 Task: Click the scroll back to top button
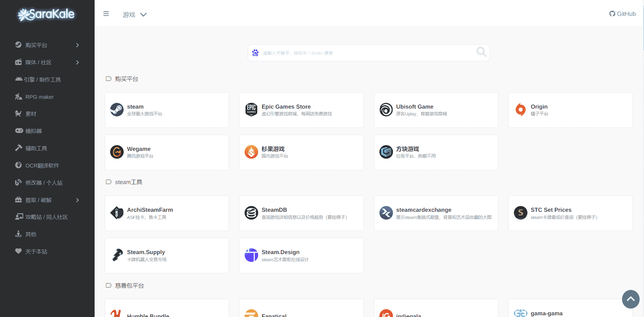[x=630, y=299]
